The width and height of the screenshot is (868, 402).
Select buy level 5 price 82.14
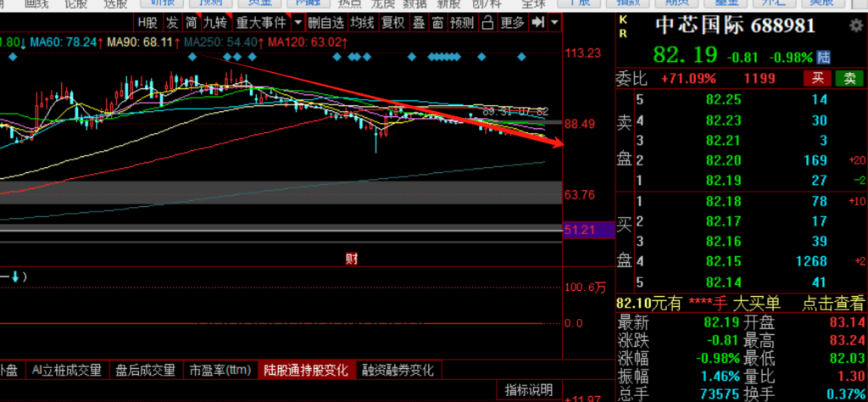(723, 282)
